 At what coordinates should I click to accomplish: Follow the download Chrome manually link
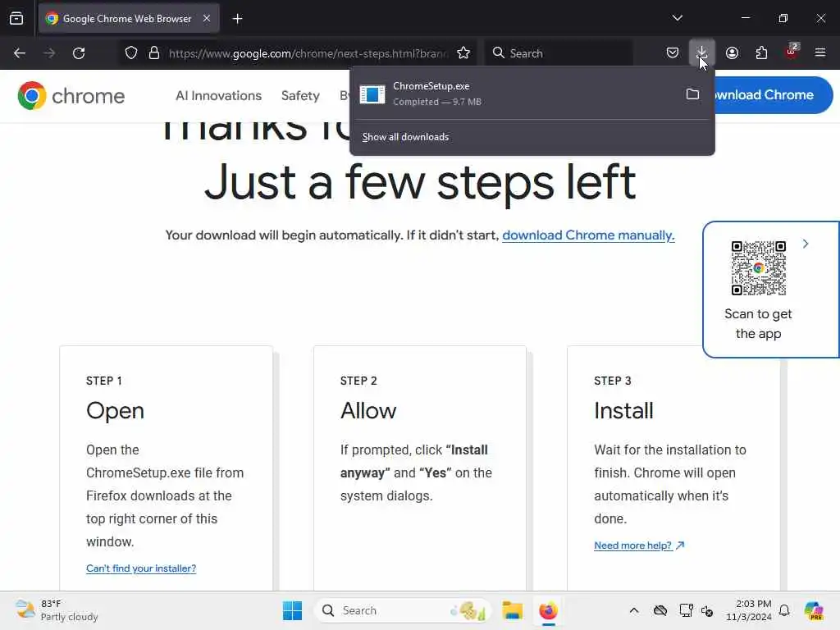[x=588, y=235]
